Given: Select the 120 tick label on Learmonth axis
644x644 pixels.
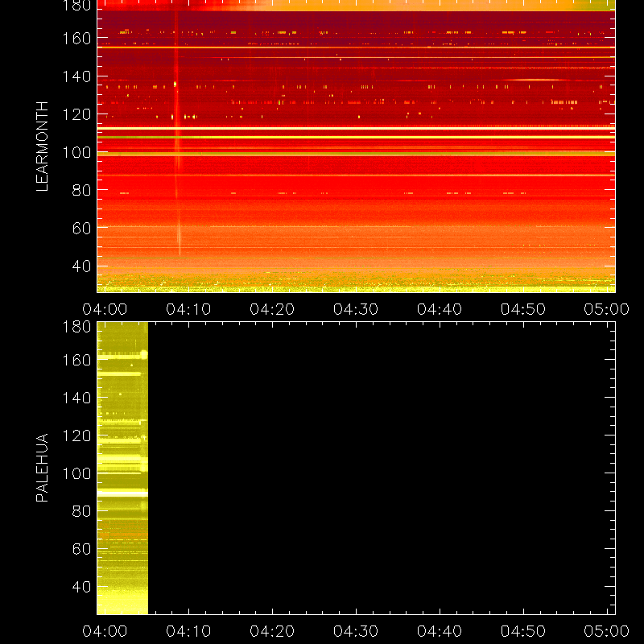Looking at the screenshot, I should coord(76,114).
